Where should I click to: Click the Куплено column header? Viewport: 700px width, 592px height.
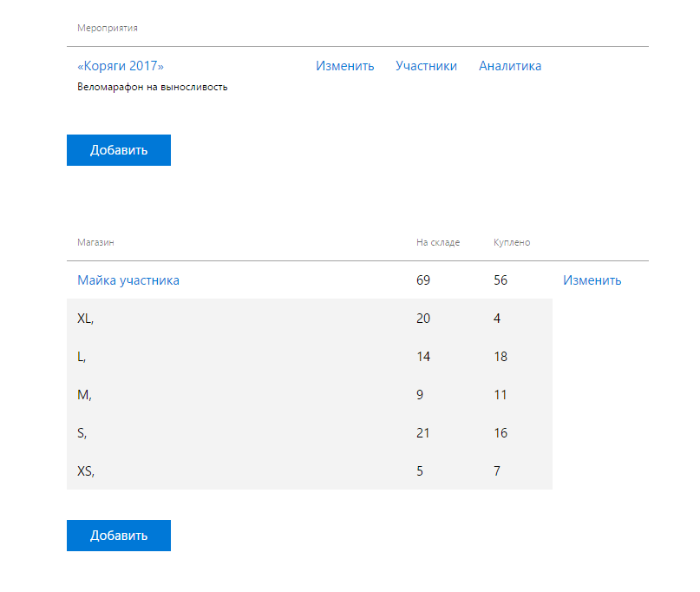(x=512, y=242)
